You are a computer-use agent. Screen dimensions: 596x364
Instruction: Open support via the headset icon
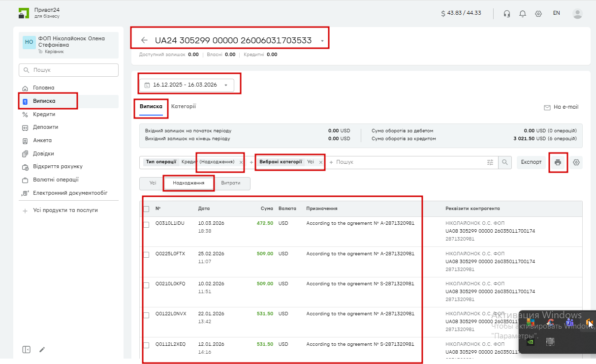click(x=507, y=14)
